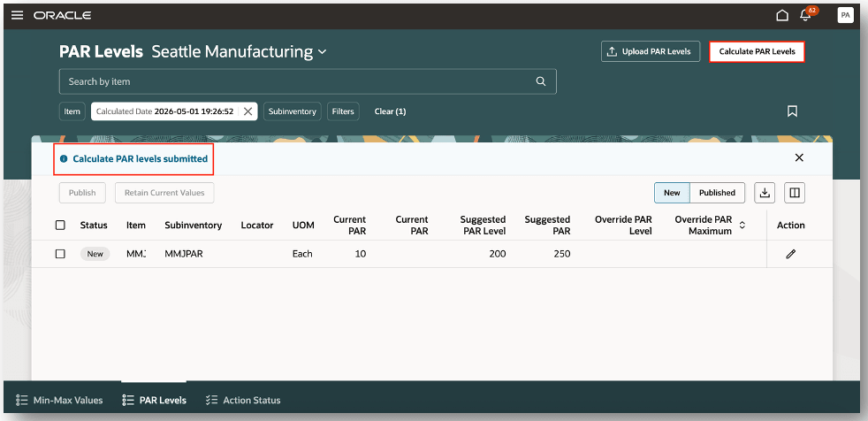Screen dimensions: 868x421
Task: Click the Retain Current Values button
Action: point(164,193)
